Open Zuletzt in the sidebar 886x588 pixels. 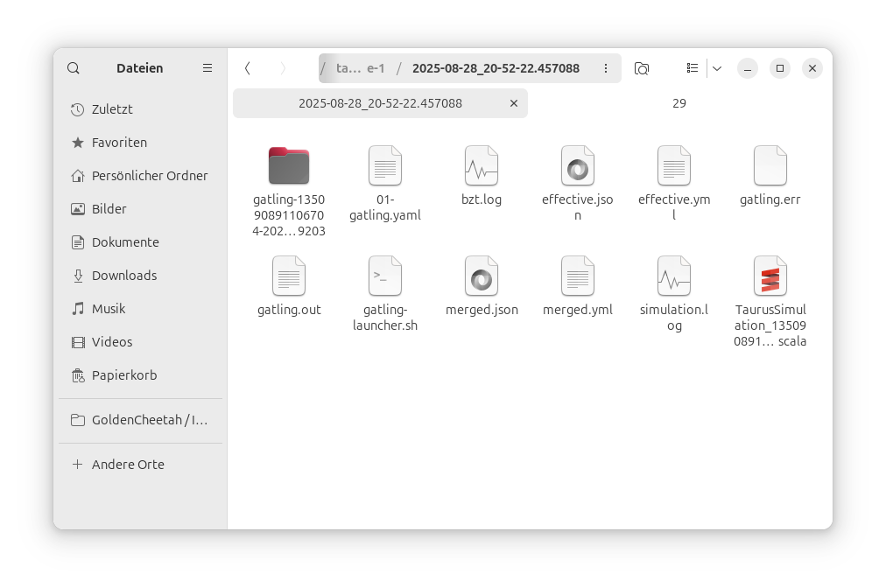112,109
